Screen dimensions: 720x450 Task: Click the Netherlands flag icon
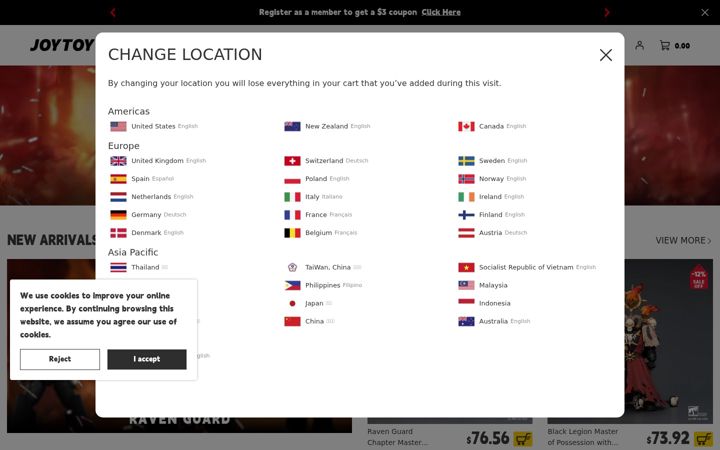pos(118,197)
